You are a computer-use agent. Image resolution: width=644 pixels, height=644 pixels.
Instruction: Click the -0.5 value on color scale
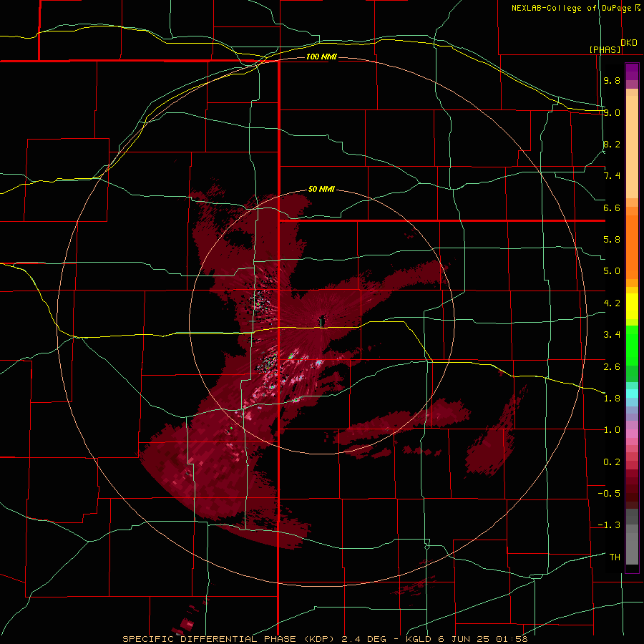pyautogui.click(x=609, y=494)
